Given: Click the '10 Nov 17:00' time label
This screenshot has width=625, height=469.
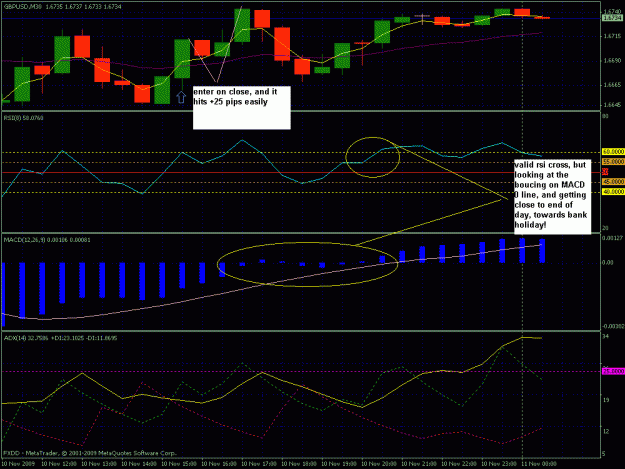Looking at the screenshot, I should tap(259, 464).
